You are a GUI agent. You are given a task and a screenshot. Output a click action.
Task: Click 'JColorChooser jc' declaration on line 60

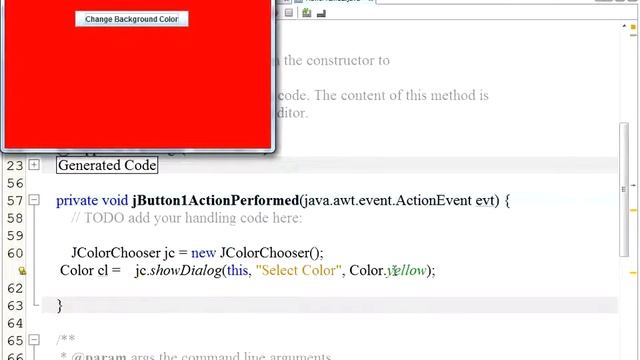(123, 253)
